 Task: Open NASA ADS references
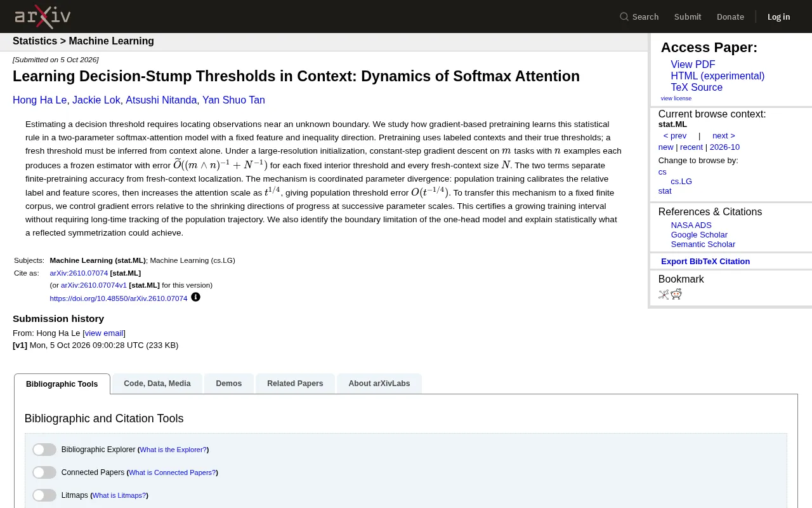691,225
